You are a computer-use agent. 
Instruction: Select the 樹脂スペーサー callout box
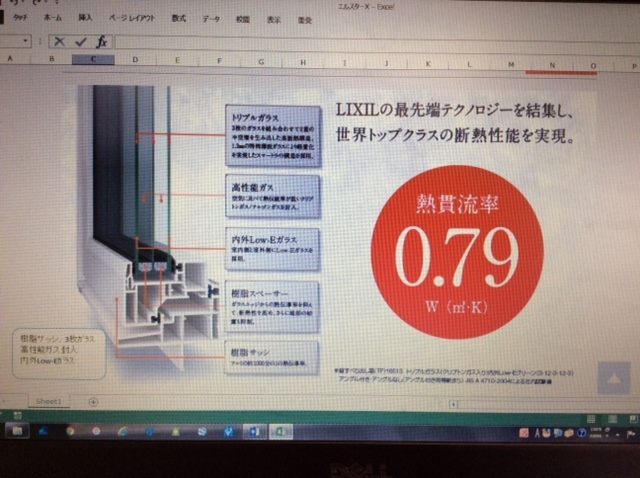[x=272, y=307]
